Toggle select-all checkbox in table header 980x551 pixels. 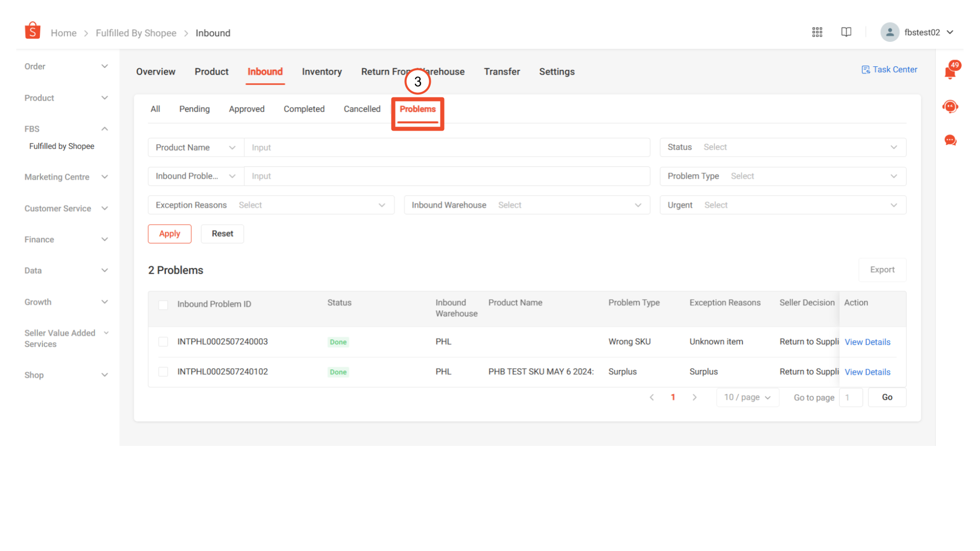tap(163, 305)
